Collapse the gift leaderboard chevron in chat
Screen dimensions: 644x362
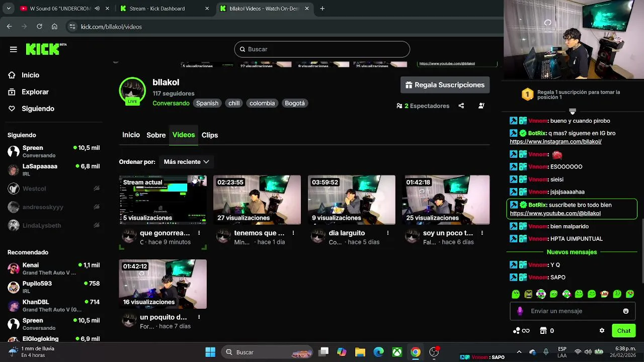(x=572, y=111)
